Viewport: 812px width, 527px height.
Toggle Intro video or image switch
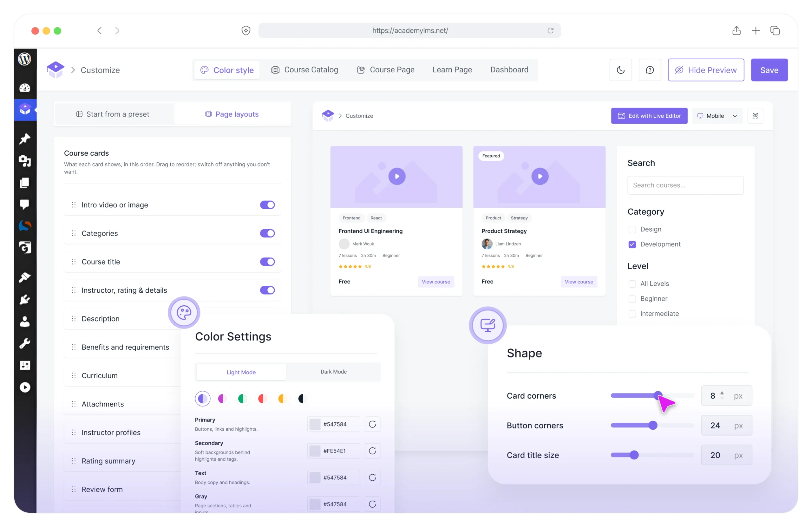click(x=267, y=205)
